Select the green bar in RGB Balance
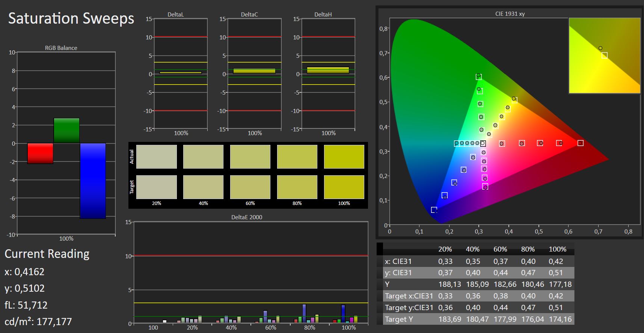The image size is (644, 333). point(66,130)
